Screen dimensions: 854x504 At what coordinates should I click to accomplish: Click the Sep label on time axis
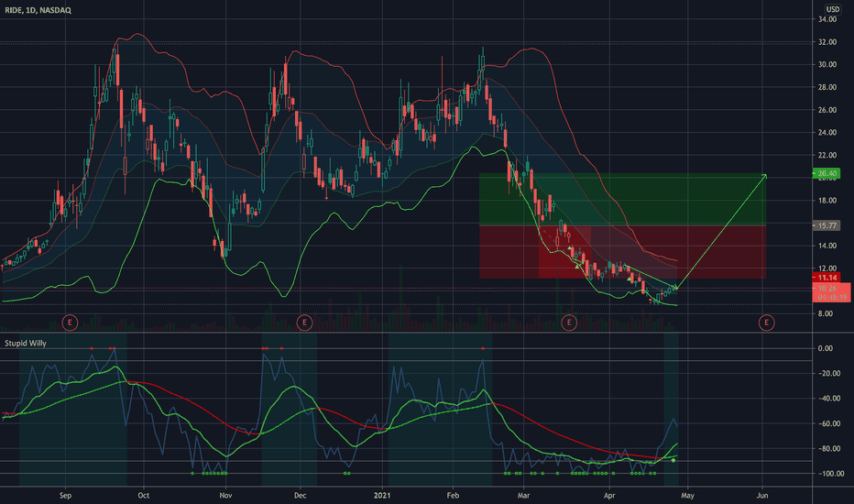click(x=65, y=495)
